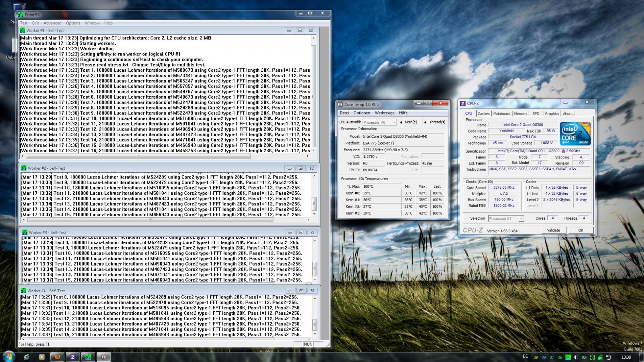Click the Frequenz value in Core Temp
This screenshot has width=644, height=362.
[403, 150]
